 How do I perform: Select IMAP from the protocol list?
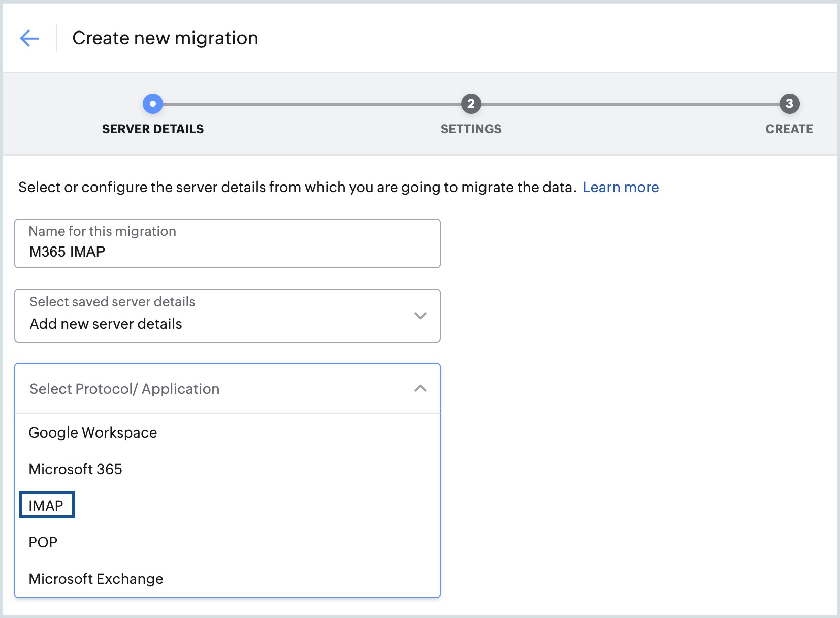click(46, 505)
